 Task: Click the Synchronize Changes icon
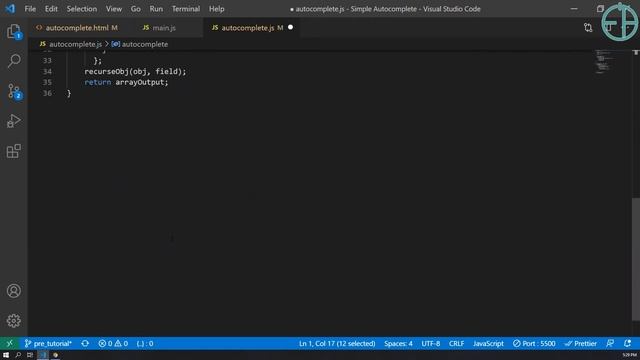(x=85, y=343)
